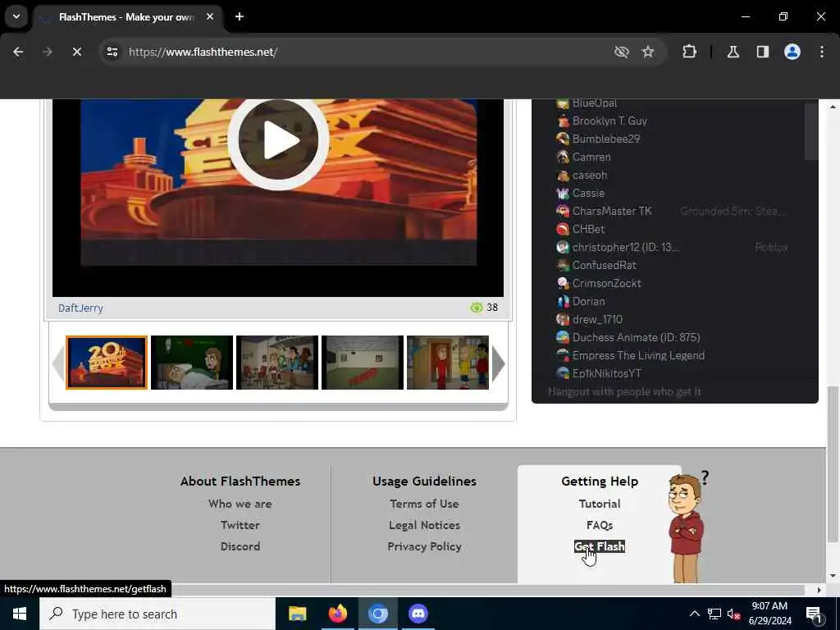
Task: Bookmark this page with star icon
Action: click(x=648, y=52)
